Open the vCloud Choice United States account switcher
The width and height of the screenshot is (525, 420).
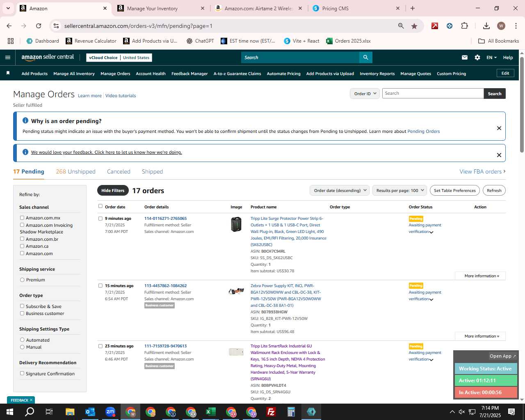tap(119, 57)
